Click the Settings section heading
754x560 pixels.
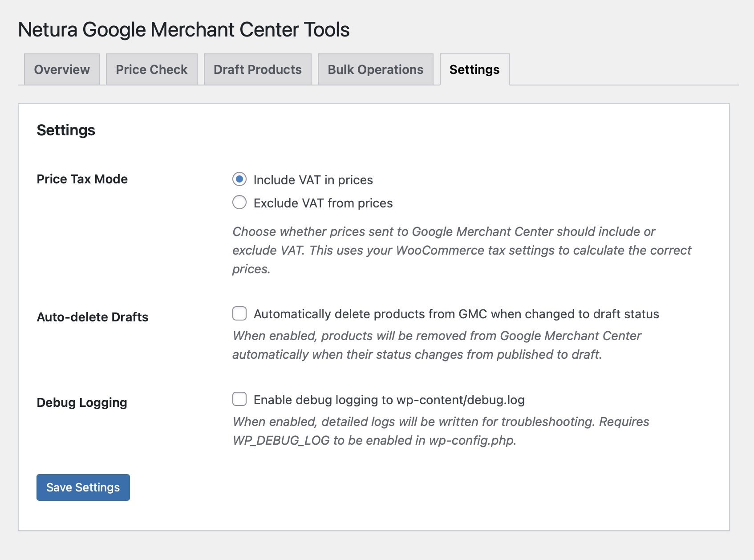pyautogui.click(x=66, y=130)
